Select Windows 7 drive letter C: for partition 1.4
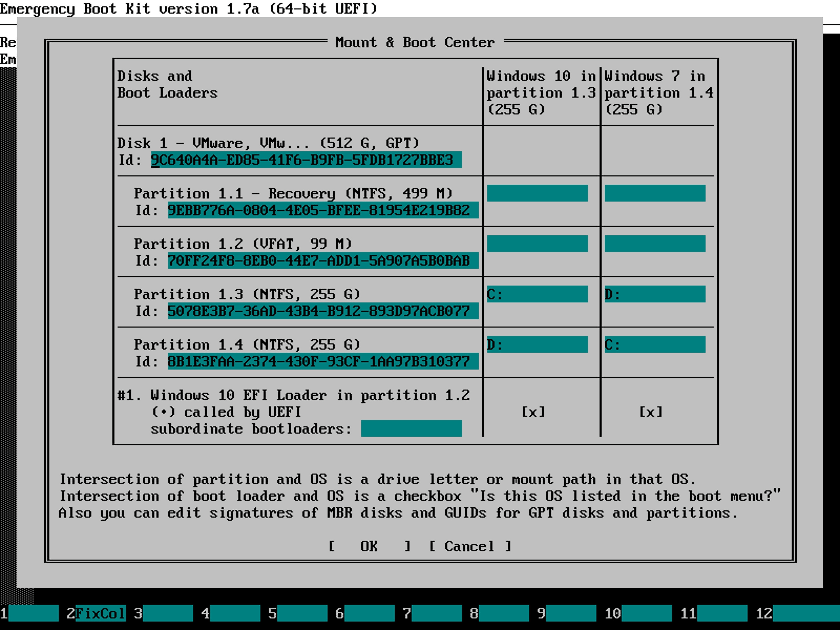This screenshot has width=840, height=630. click(655, 345)
